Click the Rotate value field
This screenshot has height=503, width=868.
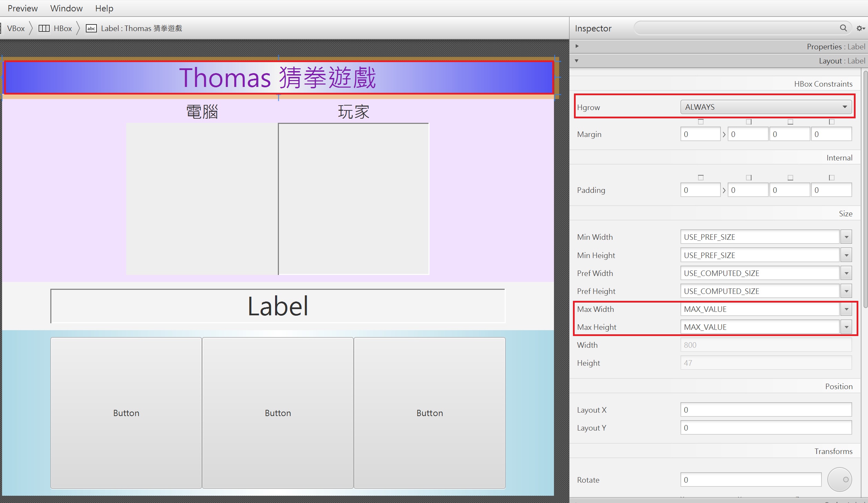tap(751, 480)
